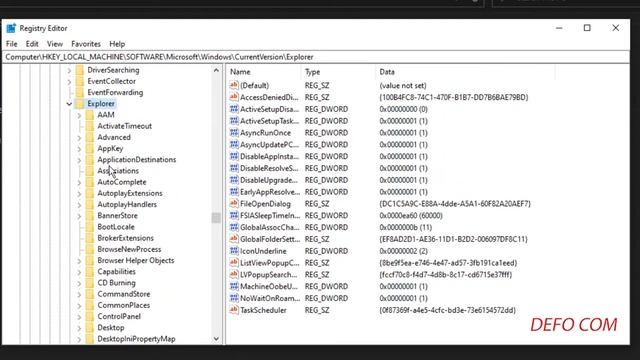Screen dimensions: 640x360
Task: Select the EarlyAppResolve... value name
Action: click(x=270, y=192)
